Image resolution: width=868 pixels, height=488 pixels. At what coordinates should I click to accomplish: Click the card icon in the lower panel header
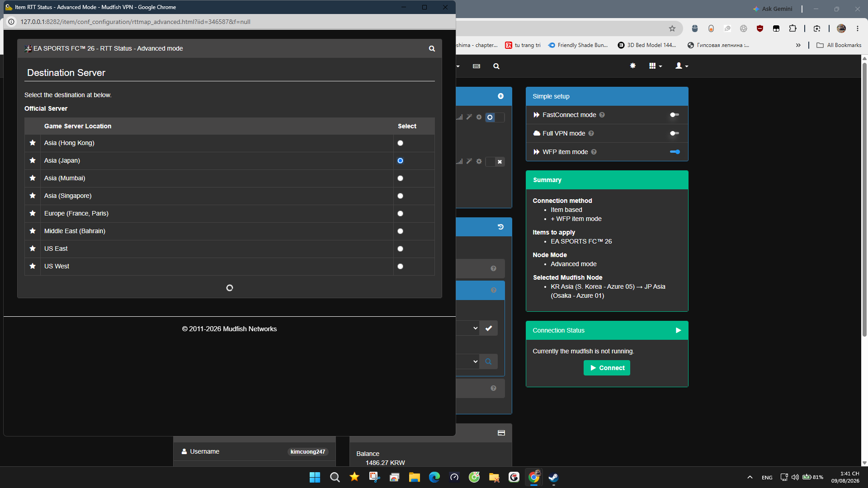point(501,433)
